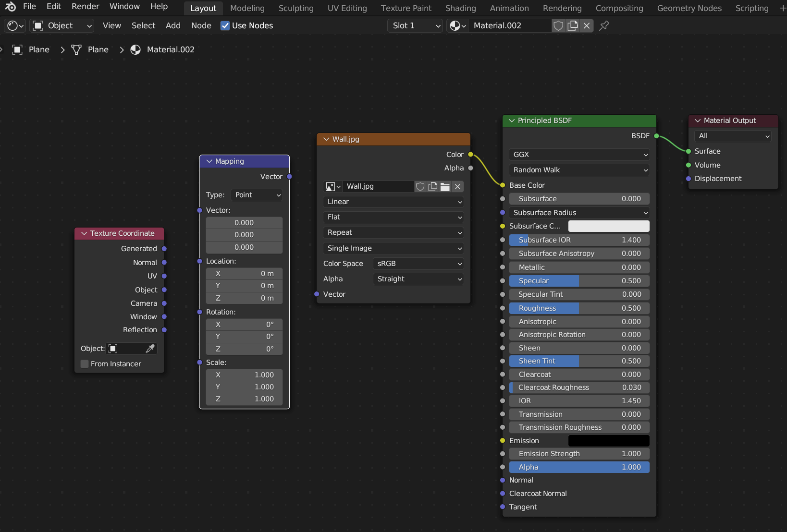Click the UV output socket

click(x=164, y=276)
